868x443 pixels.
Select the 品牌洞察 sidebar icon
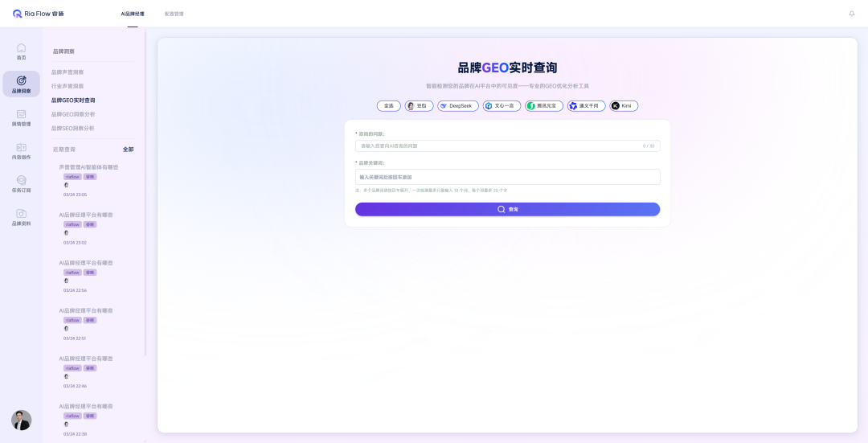21,84
